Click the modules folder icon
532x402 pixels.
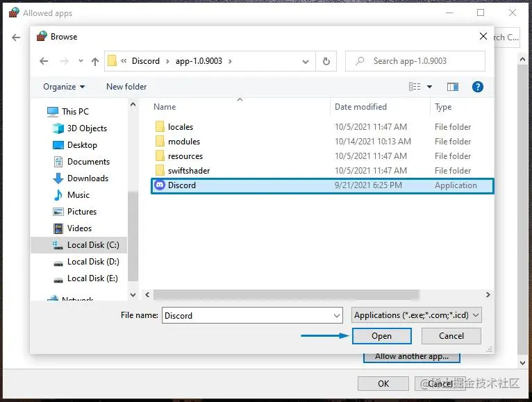(x=160, y=141)
